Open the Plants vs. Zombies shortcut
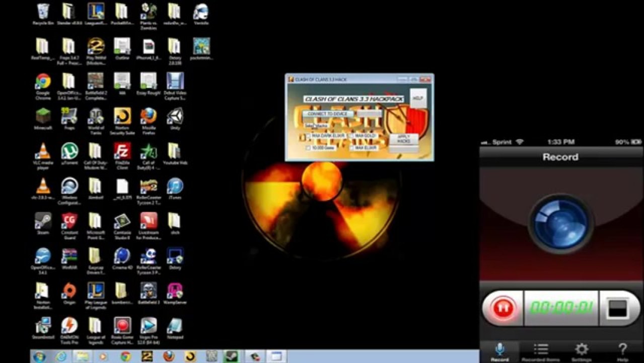Screen dimensions: 644x363 (148, 16)
